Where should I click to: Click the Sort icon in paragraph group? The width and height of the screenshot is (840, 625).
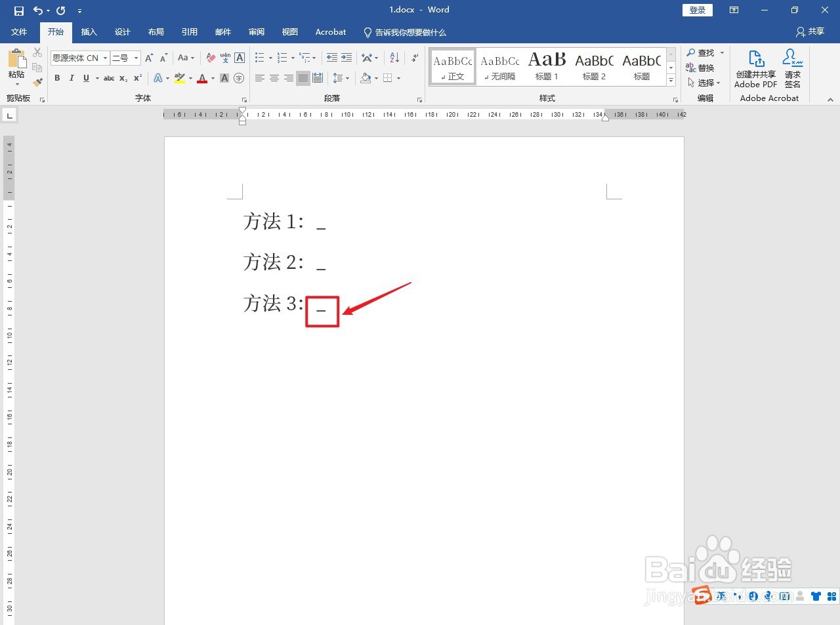(394, 58)
